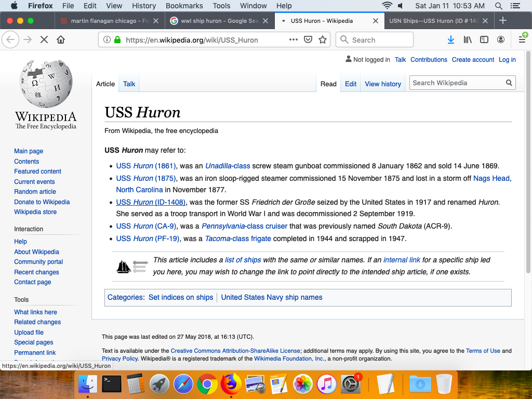Open the Firefox account icon
Viewport: 532px width, 399px height.
click(x=501, y=39)
